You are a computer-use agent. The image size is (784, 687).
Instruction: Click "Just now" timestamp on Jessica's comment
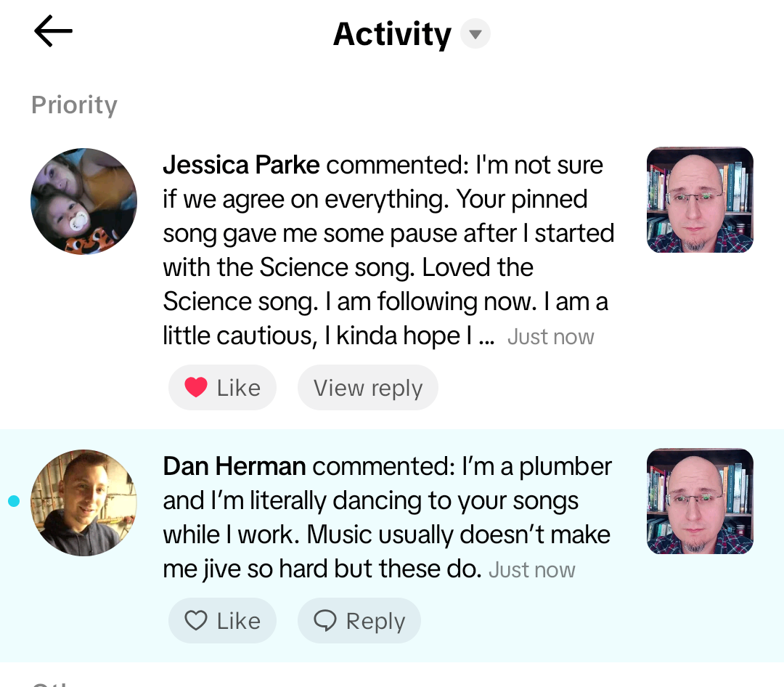(550, 337)
